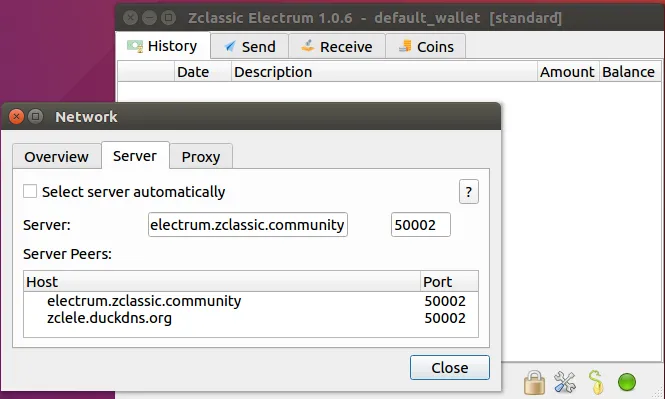
Task: Click the Server hostname input field
Action: coord(248,225)
